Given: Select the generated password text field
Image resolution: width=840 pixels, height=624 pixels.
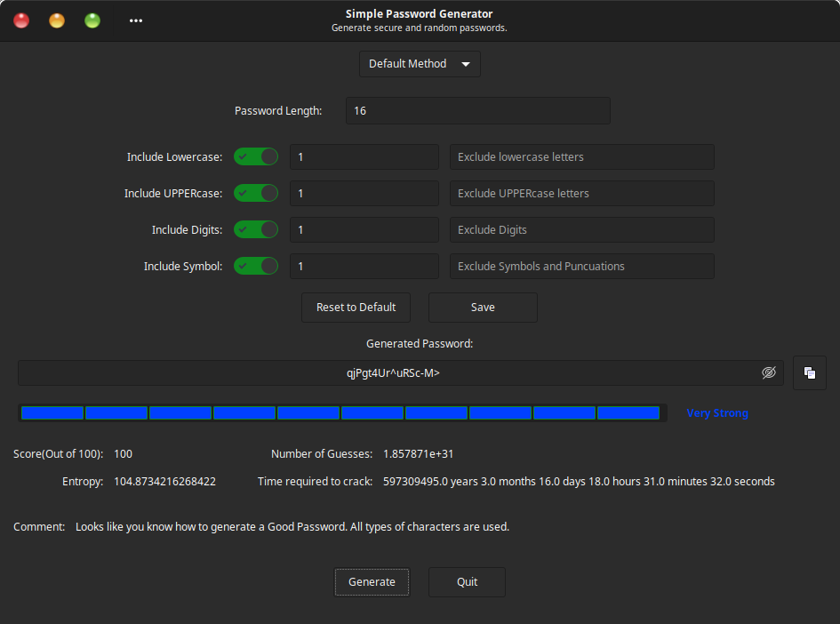Looking at the screenshot, I should coord(393,373).
